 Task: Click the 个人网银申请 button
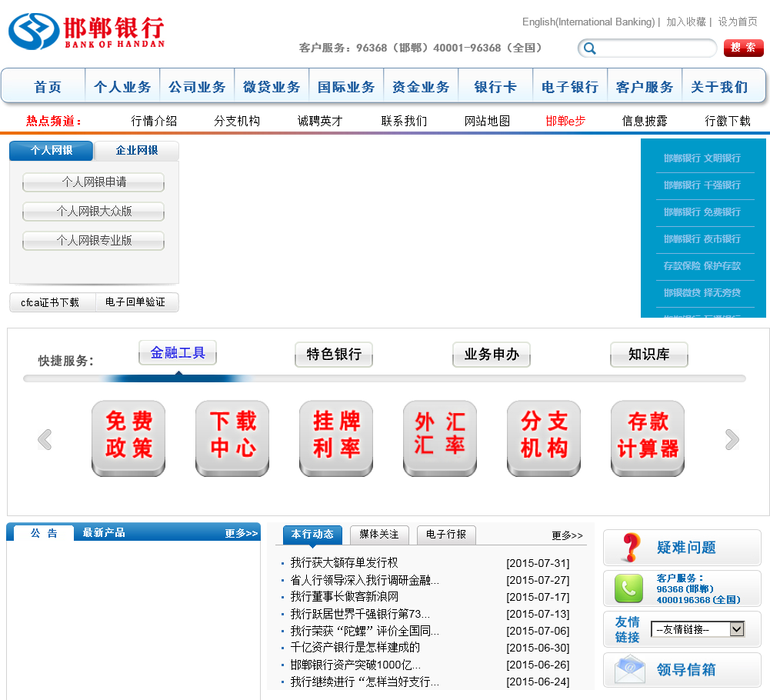coord(94,182)
